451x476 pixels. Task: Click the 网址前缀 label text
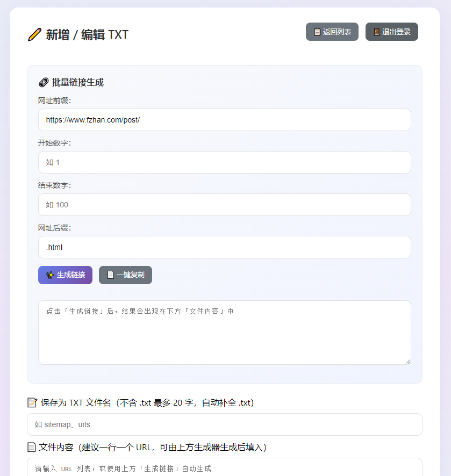54,100
